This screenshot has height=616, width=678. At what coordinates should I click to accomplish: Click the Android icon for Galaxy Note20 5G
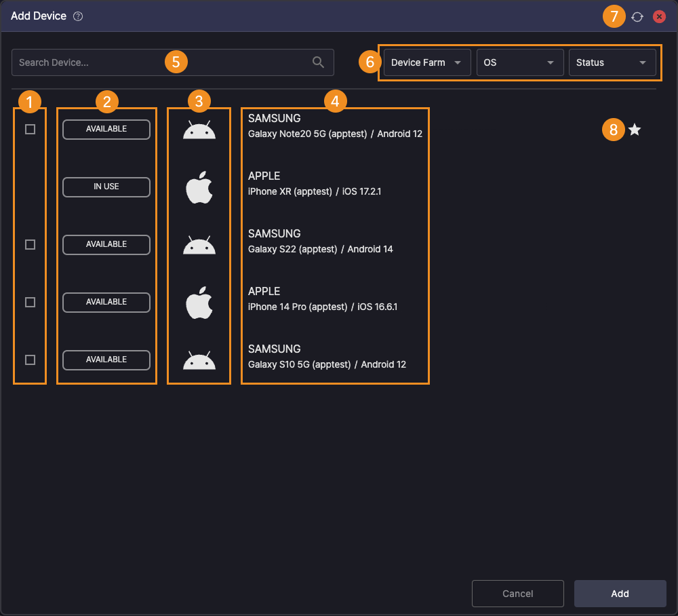[x=199, y=130]
